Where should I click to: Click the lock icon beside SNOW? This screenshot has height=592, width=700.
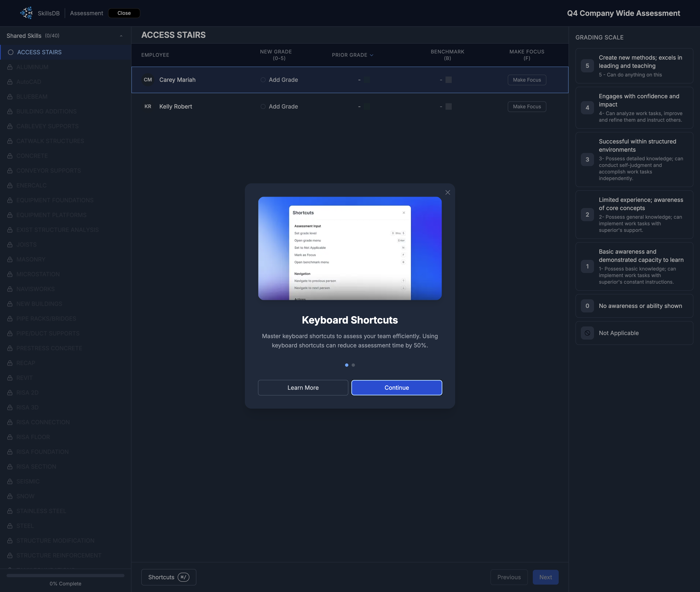10,496
